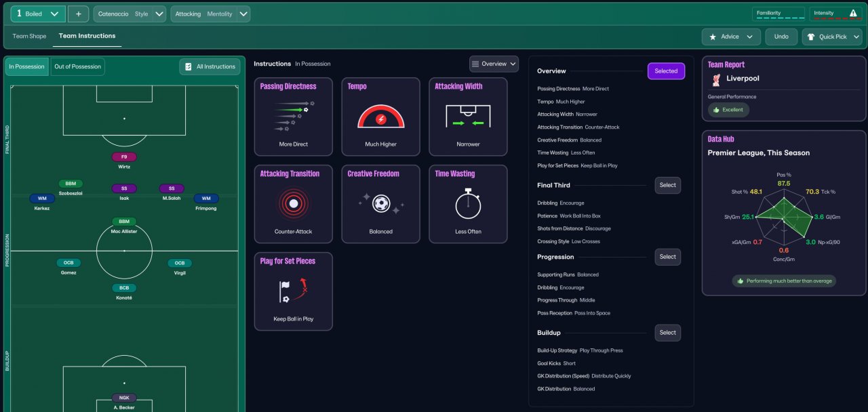Select the OCB role badge for Gomez
The width and height of the screenshot is (868, 412).
pos(68,263)
